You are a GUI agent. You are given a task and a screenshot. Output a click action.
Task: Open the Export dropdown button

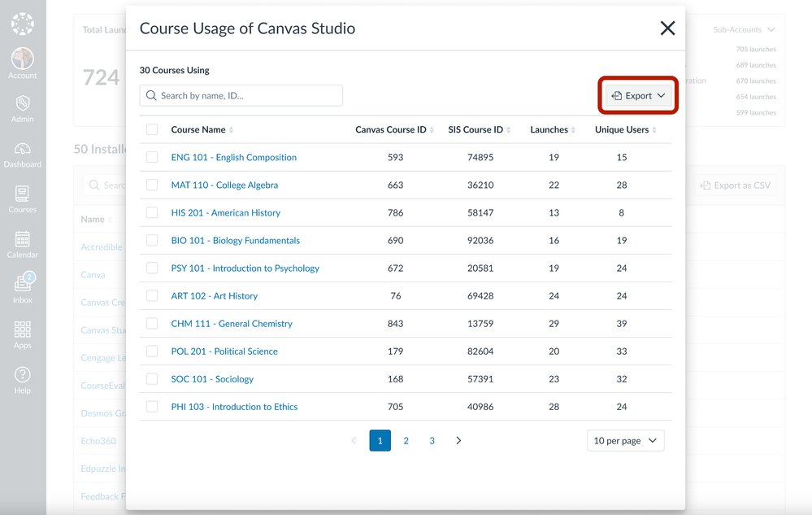(638, 96)
